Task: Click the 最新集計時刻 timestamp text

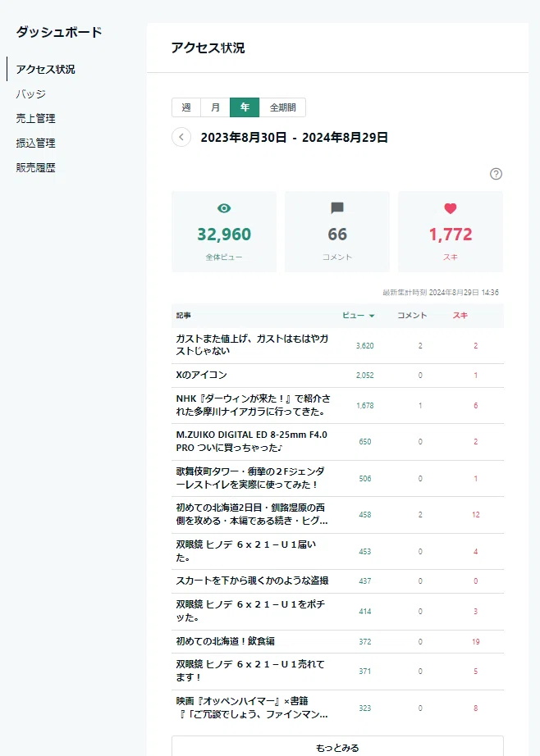Action: click(441, 292)
